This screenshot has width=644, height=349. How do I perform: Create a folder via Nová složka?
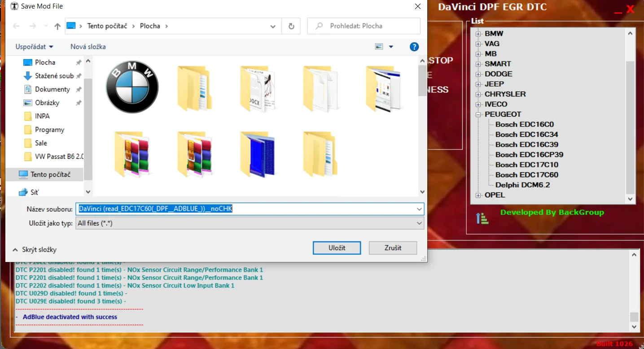pos(87,47)
